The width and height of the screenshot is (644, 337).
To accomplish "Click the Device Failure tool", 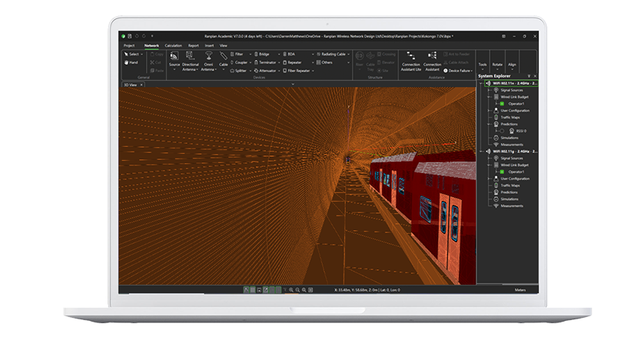I will pos(457,71).
